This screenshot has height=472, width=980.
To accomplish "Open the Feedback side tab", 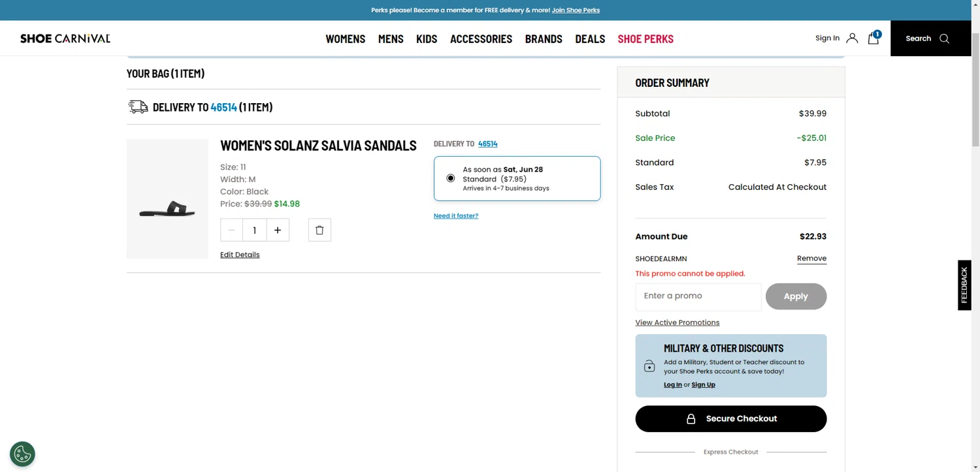I will 964,285.
